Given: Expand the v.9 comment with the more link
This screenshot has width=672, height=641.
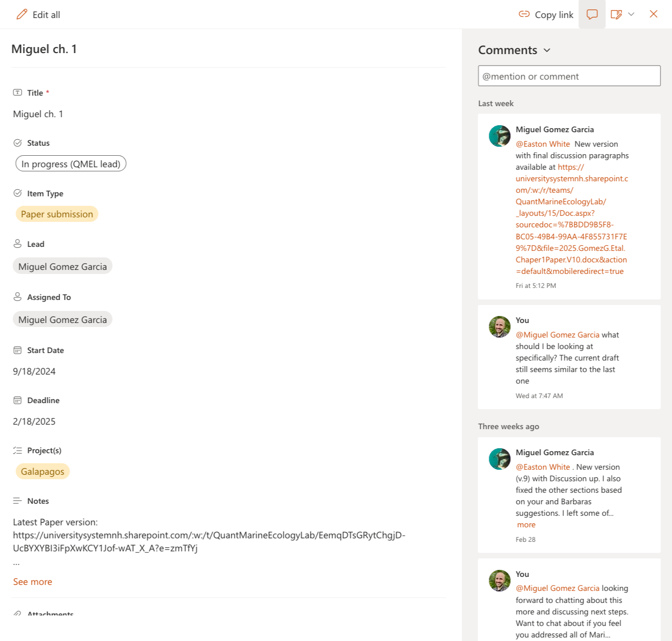Looking at the screenshot, I should 526,525.
